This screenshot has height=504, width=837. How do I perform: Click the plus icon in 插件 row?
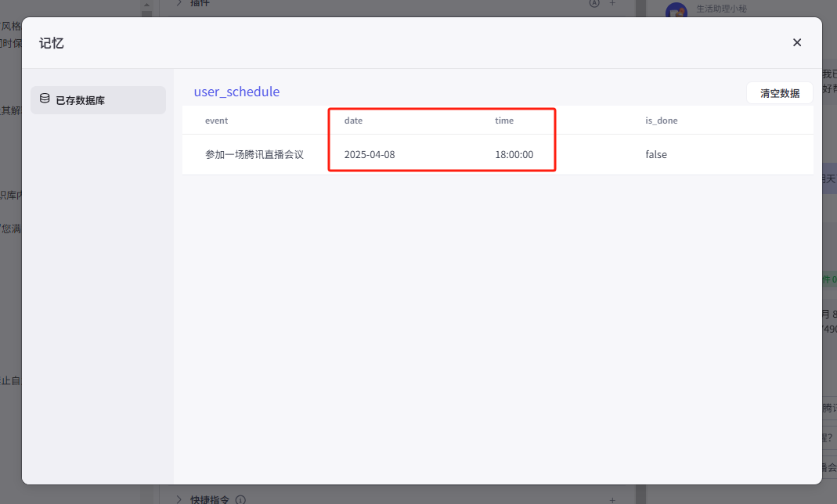click(612, 3)
